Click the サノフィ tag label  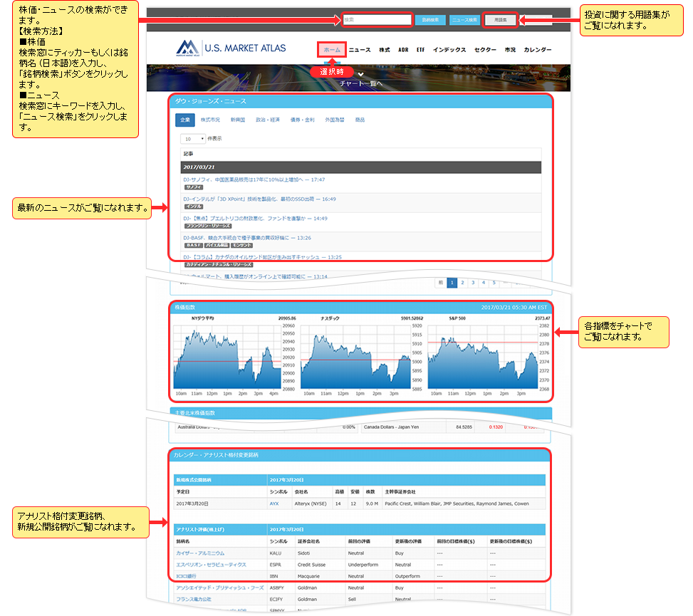[x=194, y=187]
